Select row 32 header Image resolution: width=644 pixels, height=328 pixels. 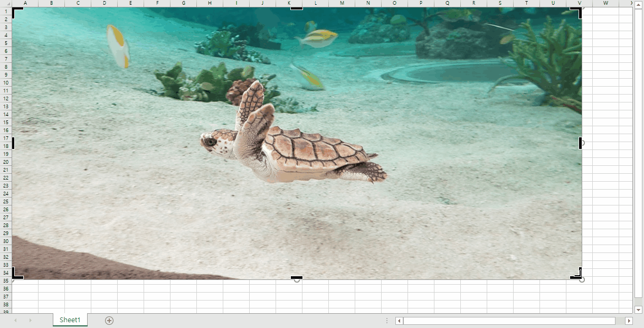point(6,257)
